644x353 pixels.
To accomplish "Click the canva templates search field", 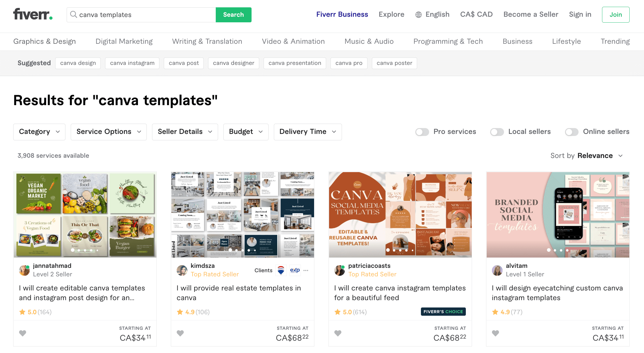I will [144, 15].
